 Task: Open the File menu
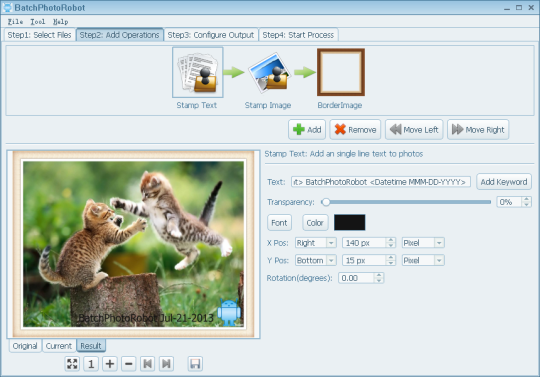15,22
